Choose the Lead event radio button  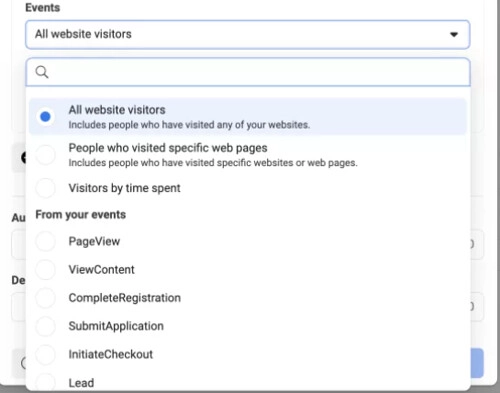click(45, 382)
